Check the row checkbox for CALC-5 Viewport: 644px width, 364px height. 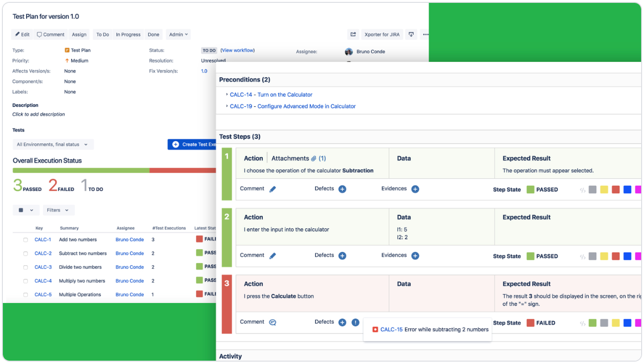point(26,294)
